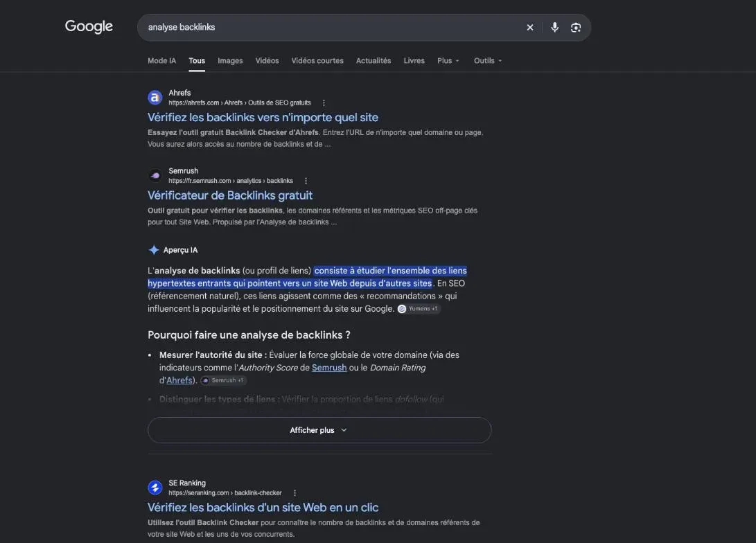The width and height of the screenshot is (756, 543).
Task: Switch to Mode IA tab
Action: pos(161,61)
